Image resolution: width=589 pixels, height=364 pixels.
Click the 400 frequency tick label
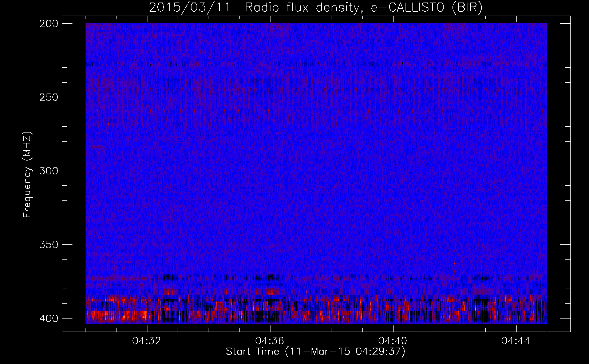point(48,318)
